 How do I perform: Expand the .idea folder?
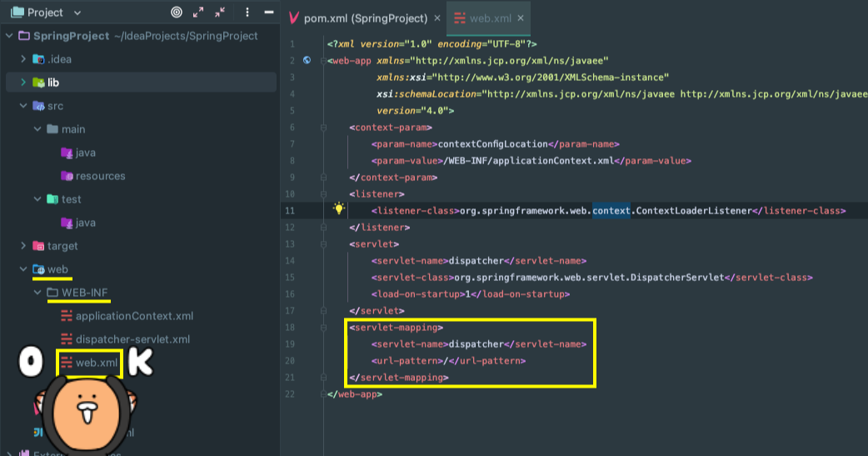23,58
